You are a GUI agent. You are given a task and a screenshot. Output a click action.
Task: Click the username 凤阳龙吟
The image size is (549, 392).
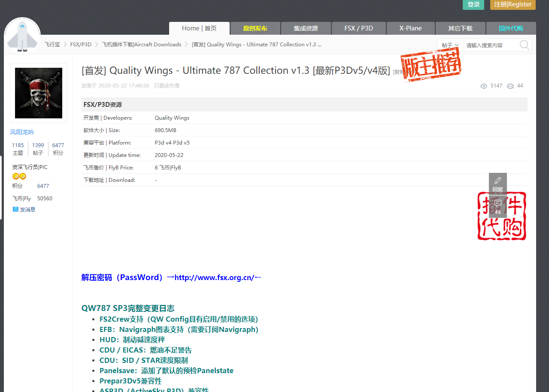point(22,132)
